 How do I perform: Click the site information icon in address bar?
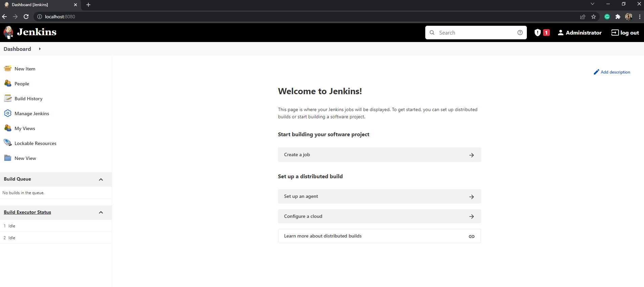click(x=40, y=17)
